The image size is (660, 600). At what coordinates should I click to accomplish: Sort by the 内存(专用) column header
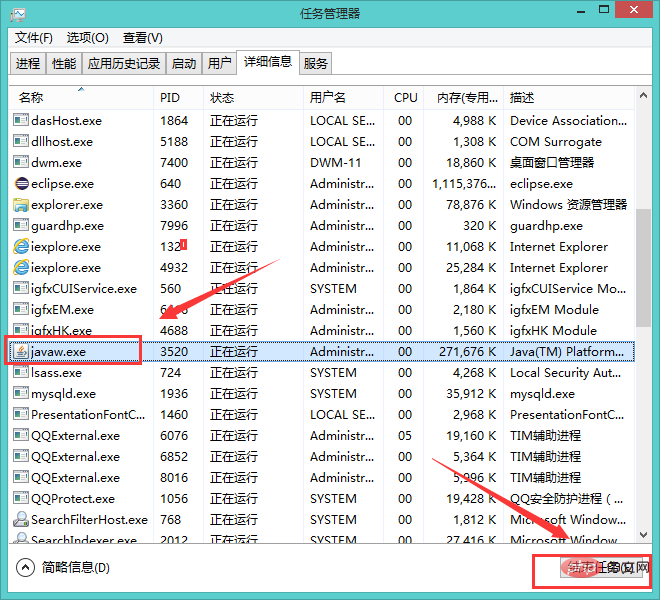463,98
